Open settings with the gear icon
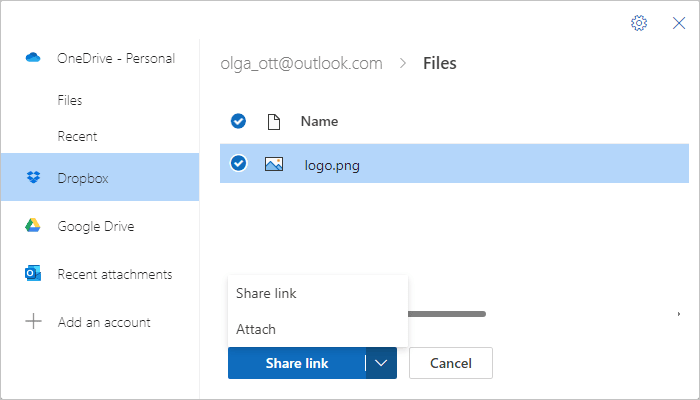 click(x=639, y=23)
